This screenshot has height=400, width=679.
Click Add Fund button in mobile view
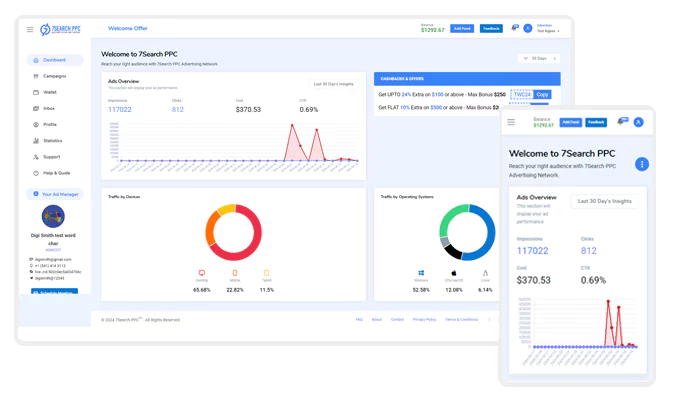[x=571, y=123]
